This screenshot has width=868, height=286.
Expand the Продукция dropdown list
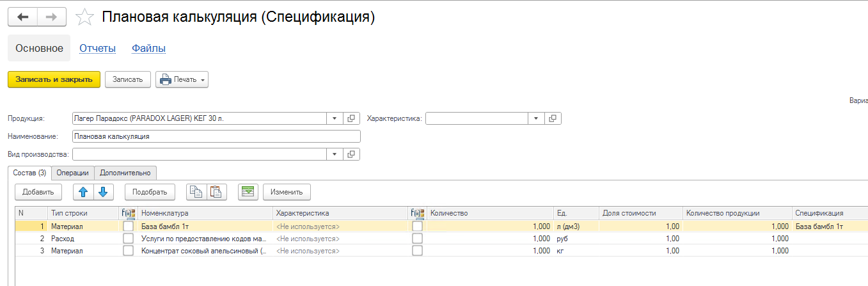click(x=336, y=118)
